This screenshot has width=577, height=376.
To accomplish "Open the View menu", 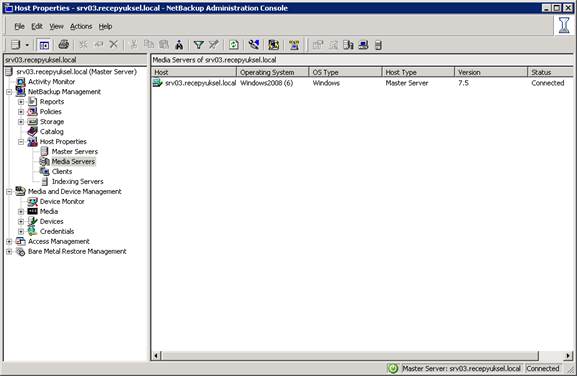I will (x=56, y=26).
